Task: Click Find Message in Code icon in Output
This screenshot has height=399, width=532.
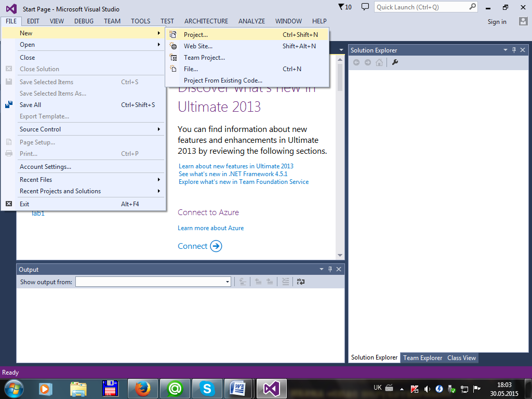Action: (243, 282)
